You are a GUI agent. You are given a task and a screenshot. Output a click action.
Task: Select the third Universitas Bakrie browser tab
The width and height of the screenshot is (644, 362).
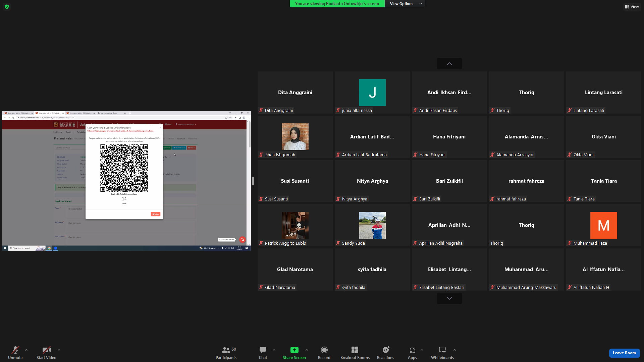click(80, 113)
